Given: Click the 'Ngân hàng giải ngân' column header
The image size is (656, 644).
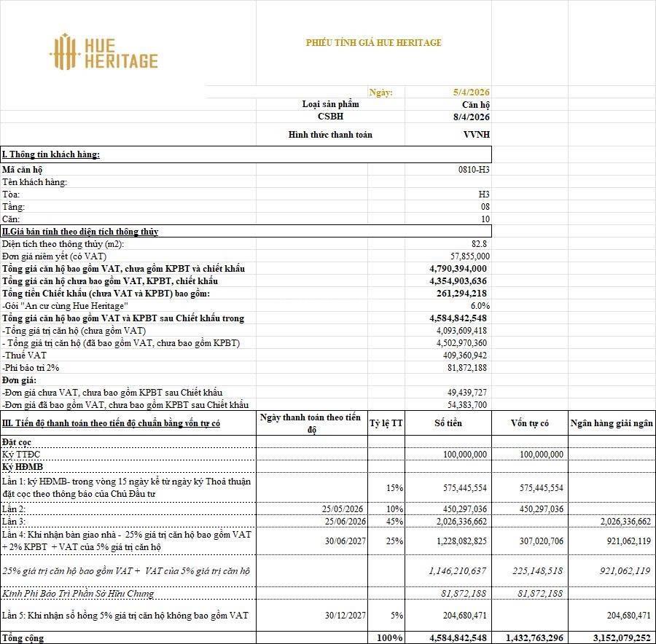Looking at the screenshot, I should [612, 423].
